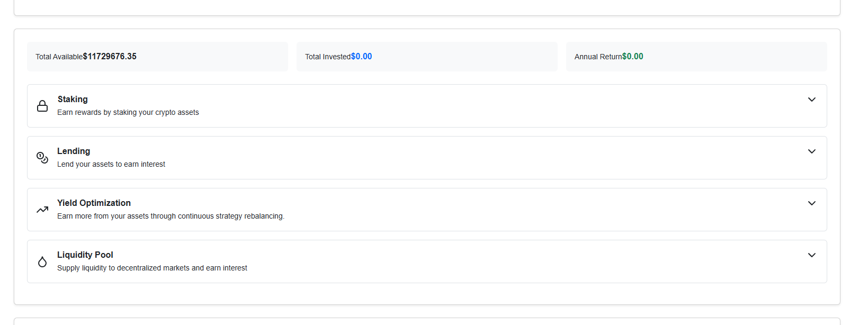Open the Yield Optimization title
The width and height of the screenshot is (868, 325).
(x=94, y=203)
